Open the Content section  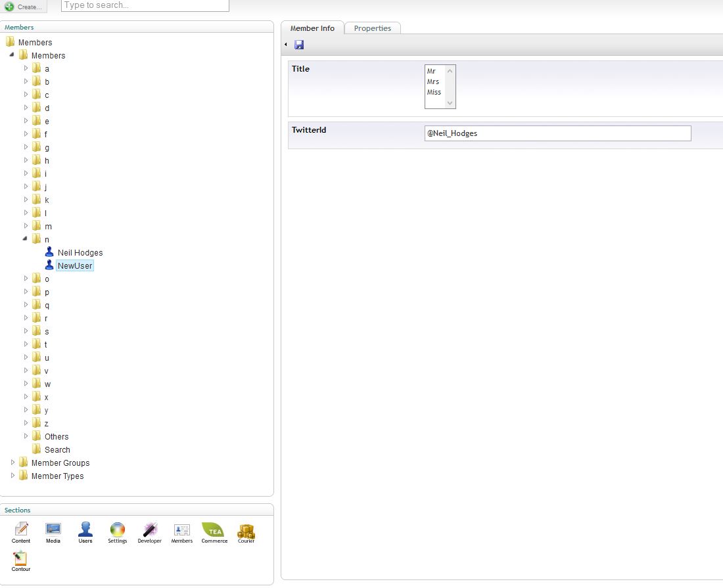(21, 531)
